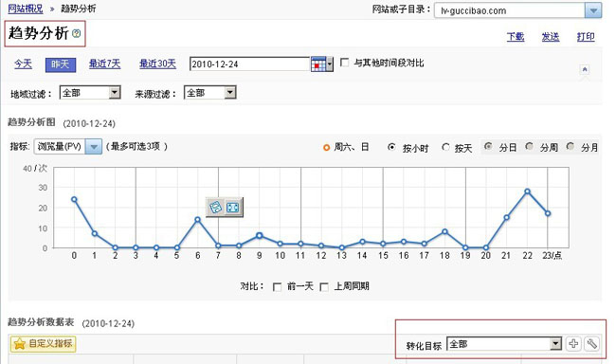Image resolution: width=616 pixels, height=364 pixels.
Task: Check the 前一天 comparison box
Action: click(x=277, y=287)
